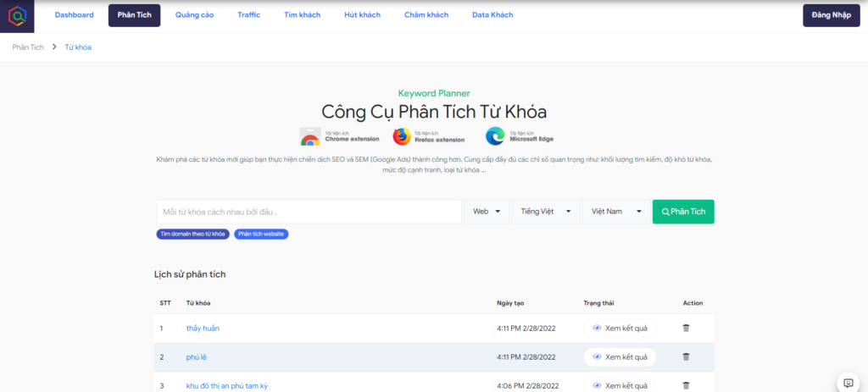Click the Phân Tích breadcrumb link

[28, 47]
